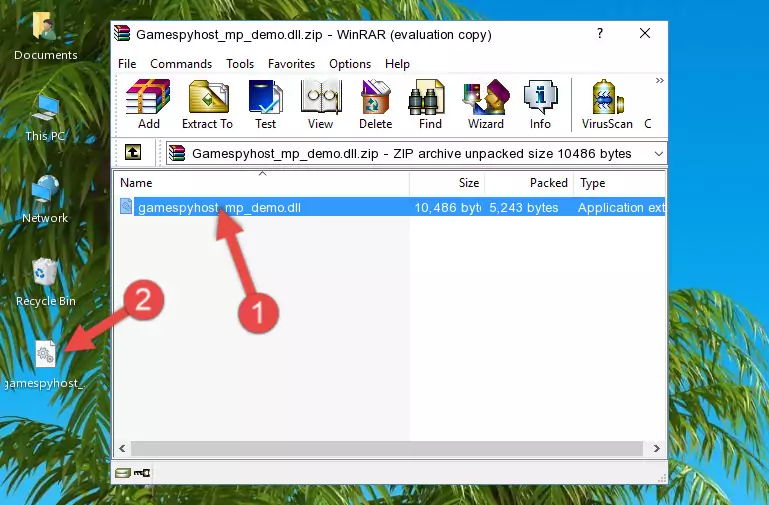Open the archive path dropdown
Viewport: 769px width, 505px height.
pos(659,154)
